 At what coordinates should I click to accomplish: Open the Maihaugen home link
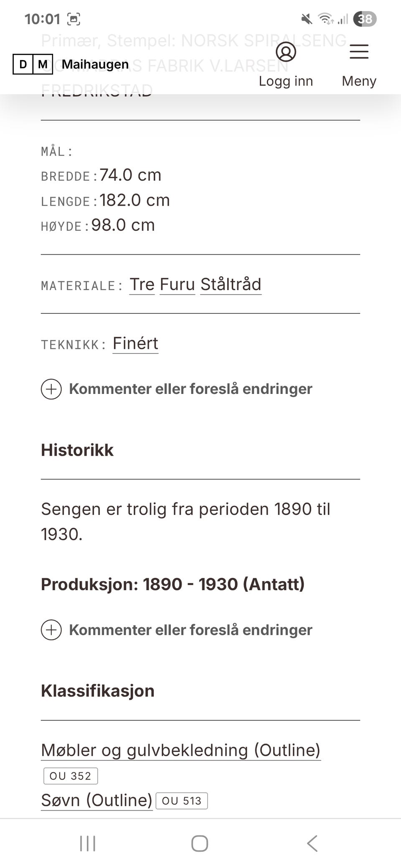coord(95,64)
